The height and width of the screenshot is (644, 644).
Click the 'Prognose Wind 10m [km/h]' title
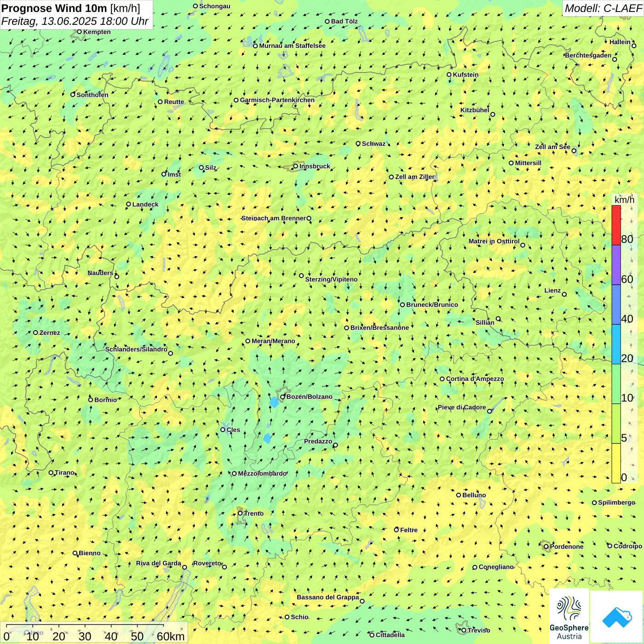click(x=71, y=8)
